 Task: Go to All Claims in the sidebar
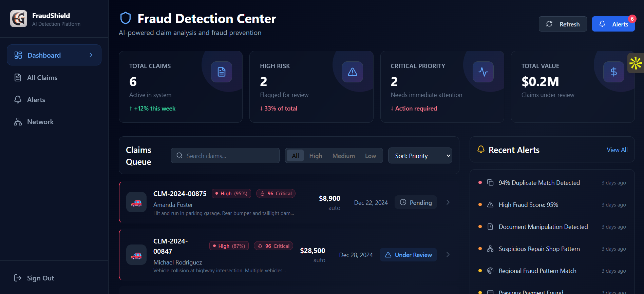coord(54,78)
